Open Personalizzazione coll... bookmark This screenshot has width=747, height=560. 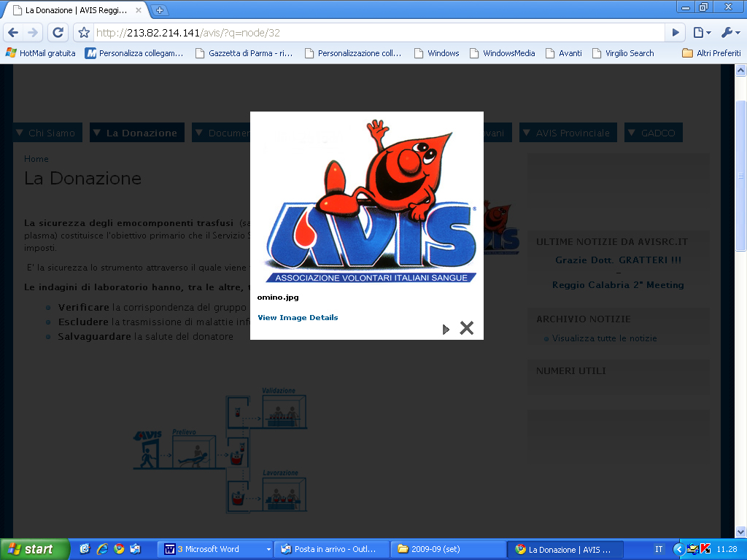click(x=353, y=53)
